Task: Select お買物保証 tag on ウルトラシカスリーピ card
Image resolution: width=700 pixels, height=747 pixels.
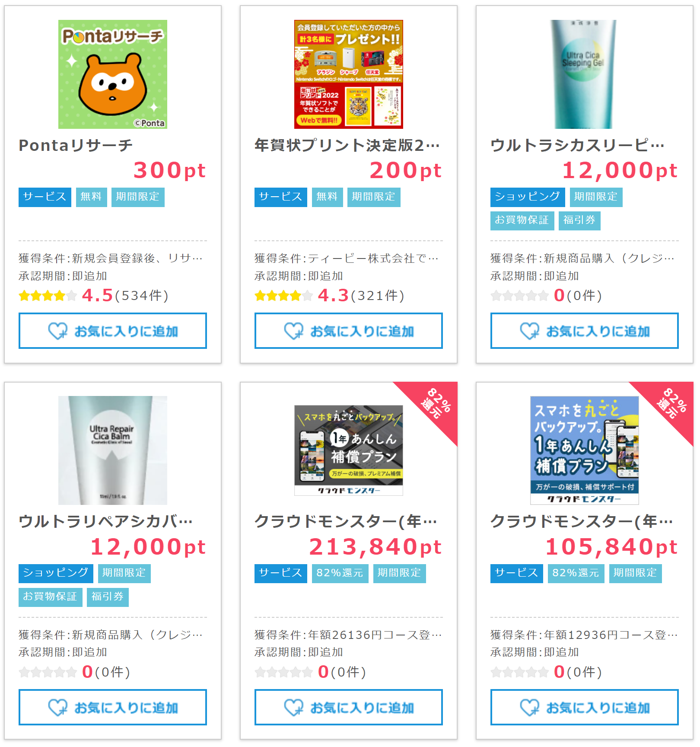Action: coord(522,220)
